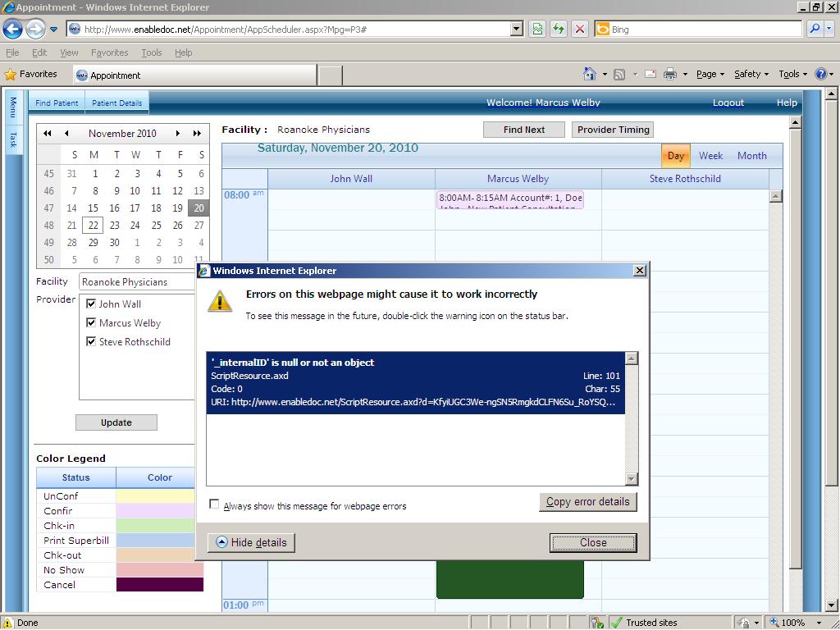
Task: Toggle the John Wall provider checkbox
Action: (x=91, y=304)
